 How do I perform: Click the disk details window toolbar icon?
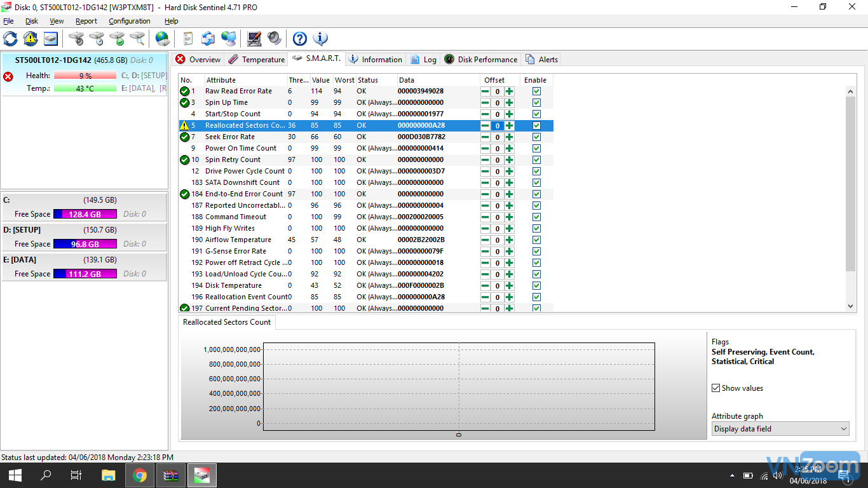(x=51, y=39)
